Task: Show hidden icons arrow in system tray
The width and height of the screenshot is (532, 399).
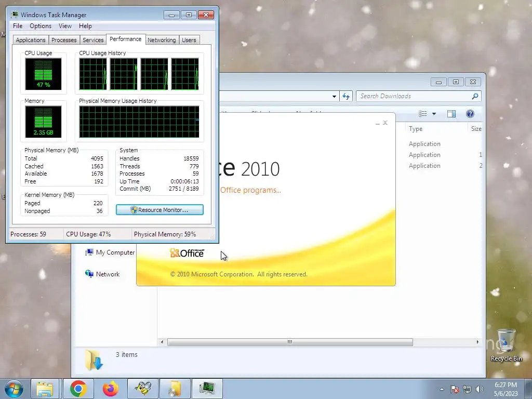Action: point(442,389)
